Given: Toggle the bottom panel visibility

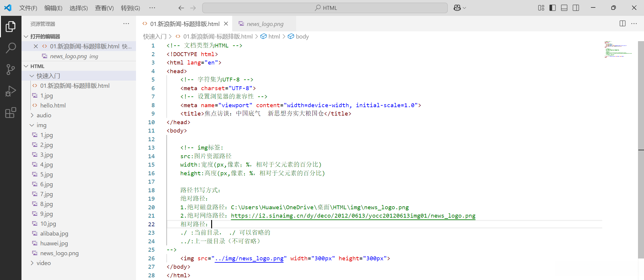Looking at the screenshot, I should click(x=564, y=8).
